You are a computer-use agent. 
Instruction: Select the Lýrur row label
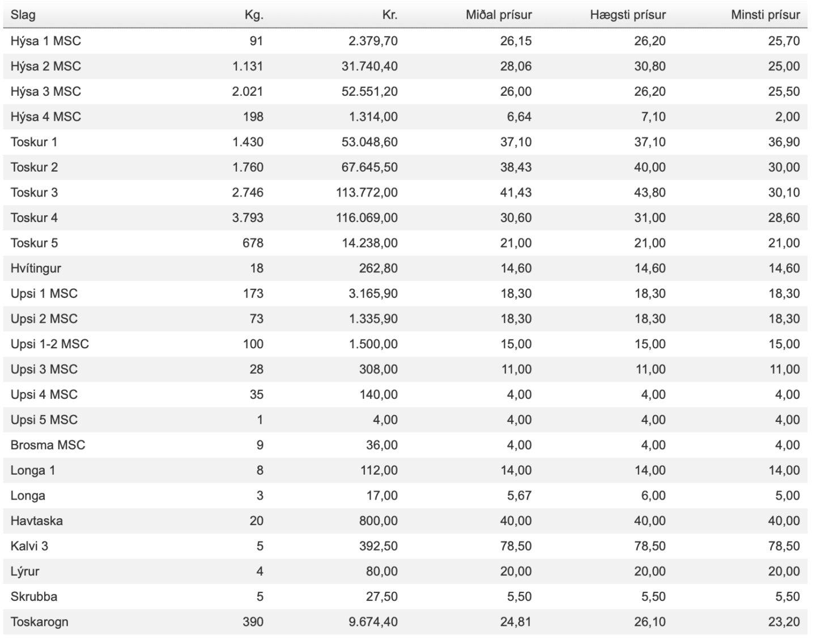tap(25, 572)
